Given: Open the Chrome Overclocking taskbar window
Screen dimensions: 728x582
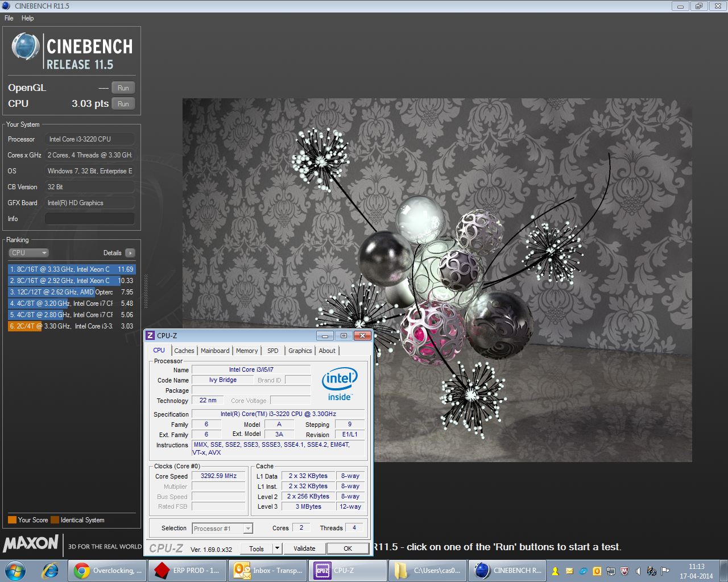Looking at the screenshot, I should tap(107, 571).
